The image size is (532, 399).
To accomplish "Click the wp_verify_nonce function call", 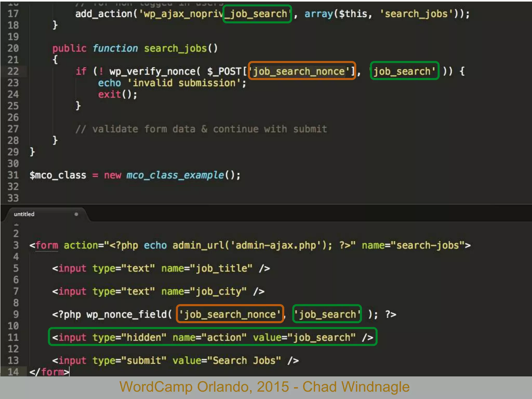I will point(152,71).
